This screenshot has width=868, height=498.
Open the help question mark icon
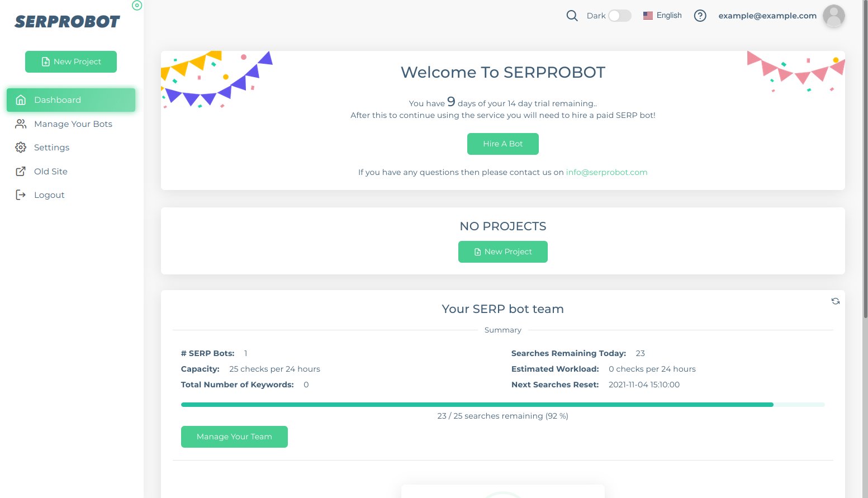(x=700, y=16)
